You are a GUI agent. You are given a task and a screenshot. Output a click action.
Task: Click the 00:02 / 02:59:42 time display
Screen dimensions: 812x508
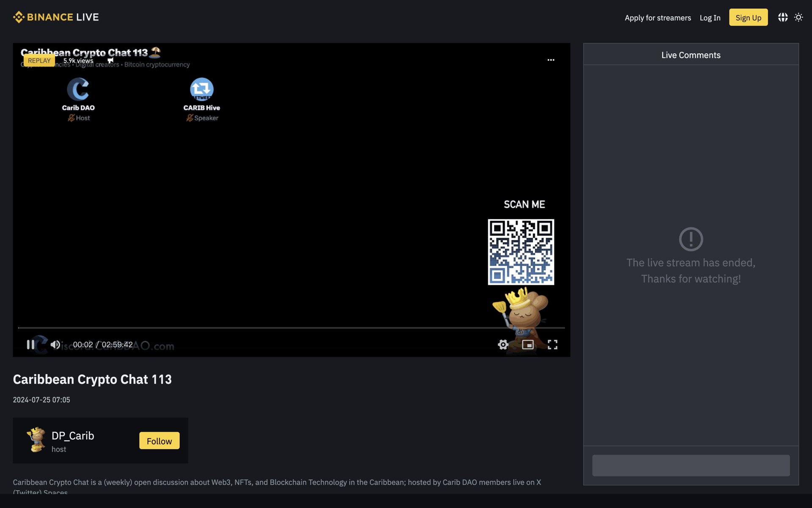(103, 345)
